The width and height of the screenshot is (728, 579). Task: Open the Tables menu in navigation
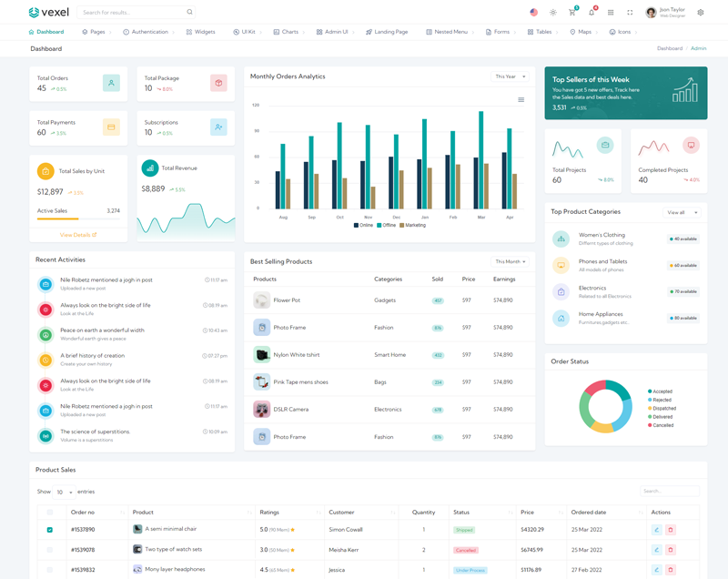click(542, 32)
